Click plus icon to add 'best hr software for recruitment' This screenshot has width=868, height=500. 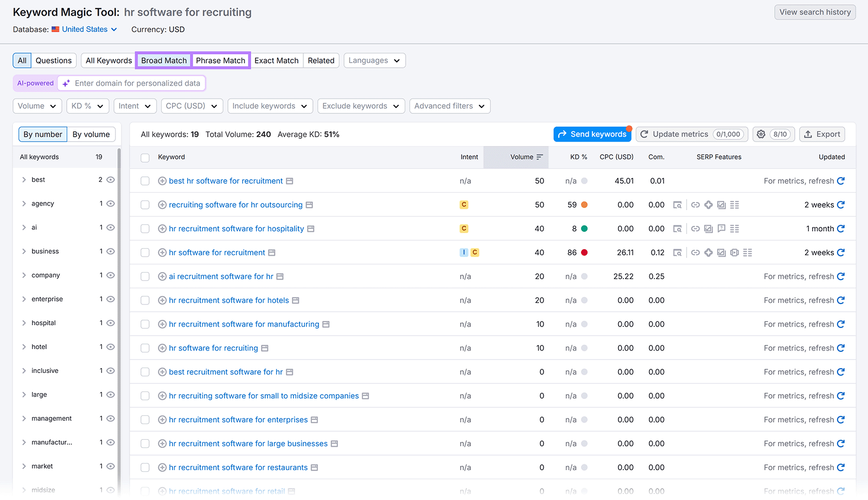click(x=162, y=181)
